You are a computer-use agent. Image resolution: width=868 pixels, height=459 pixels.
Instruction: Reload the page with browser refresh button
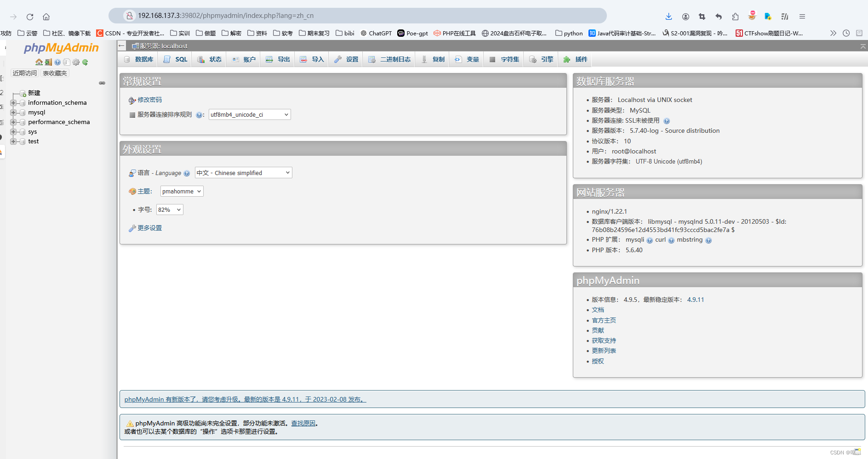(x=30, y=17)
